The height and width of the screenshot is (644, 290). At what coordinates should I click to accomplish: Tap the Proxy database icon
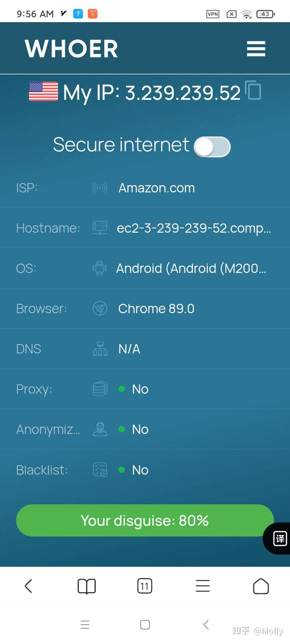click(100, 389)
